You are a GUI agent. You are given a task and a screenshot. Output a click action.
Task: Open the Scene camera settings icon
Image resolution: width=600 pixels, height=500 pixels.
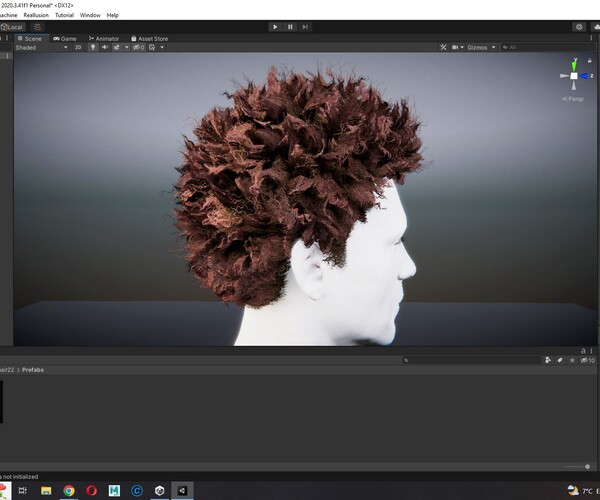[455, 47]
